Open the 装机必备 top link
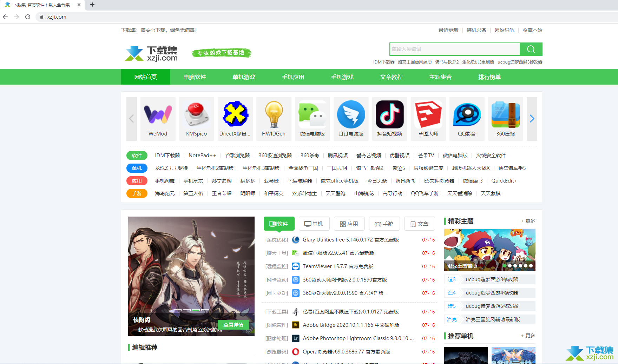 (x=476, y=30)
